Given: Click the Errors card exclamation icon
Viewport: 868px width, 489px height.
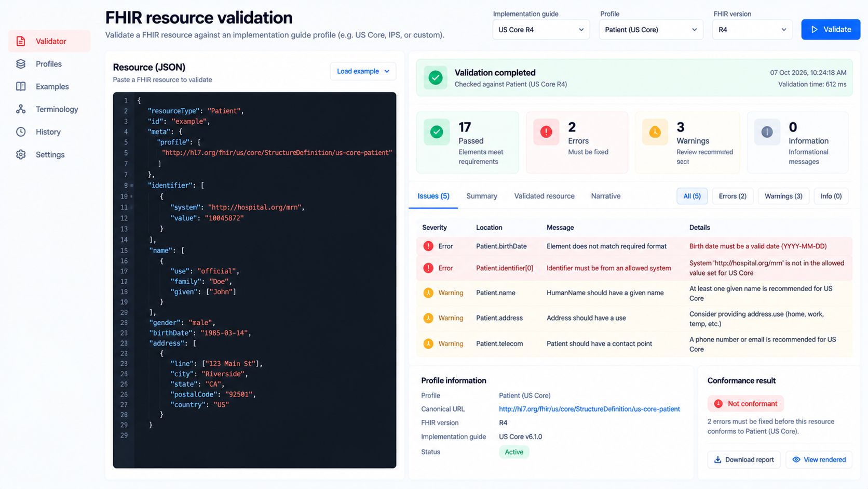Looking at the screenshot, I should click(x=546, y=132).
